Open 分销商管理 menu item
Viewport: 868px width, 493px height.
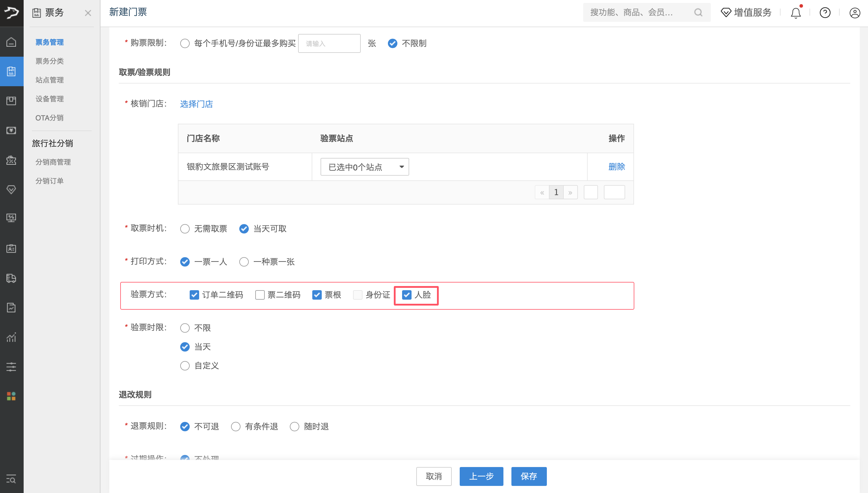pos(53,162)
